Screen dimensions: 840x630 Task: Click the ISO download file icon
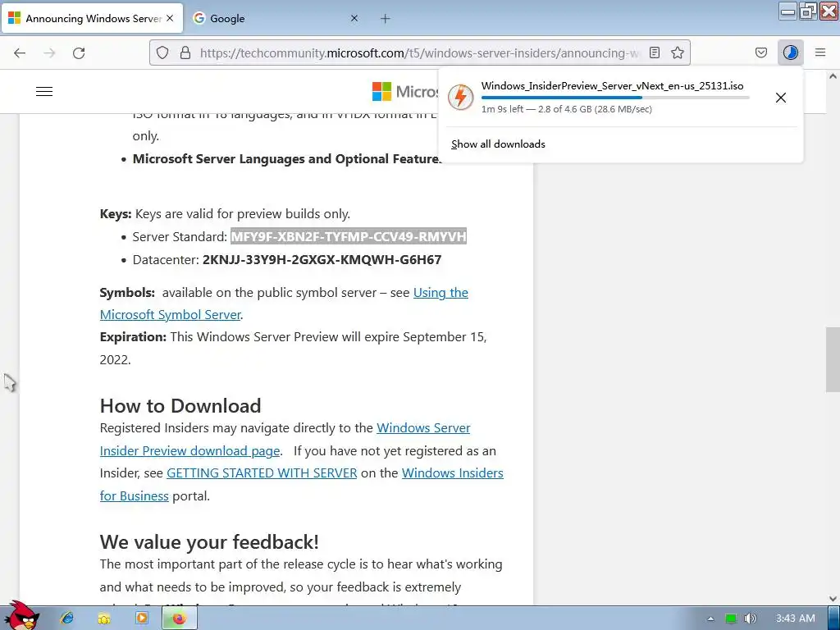coord(461,98)
